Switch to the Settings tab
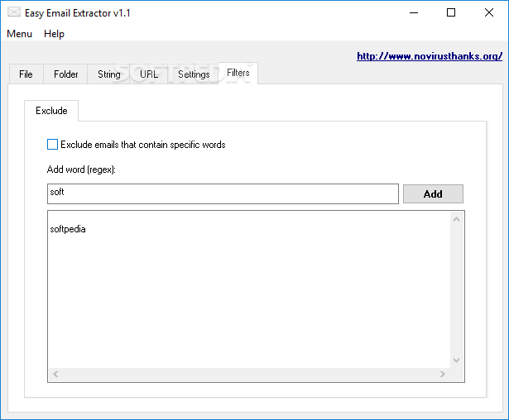The image size is (509, 420). [x=194, y=74]
